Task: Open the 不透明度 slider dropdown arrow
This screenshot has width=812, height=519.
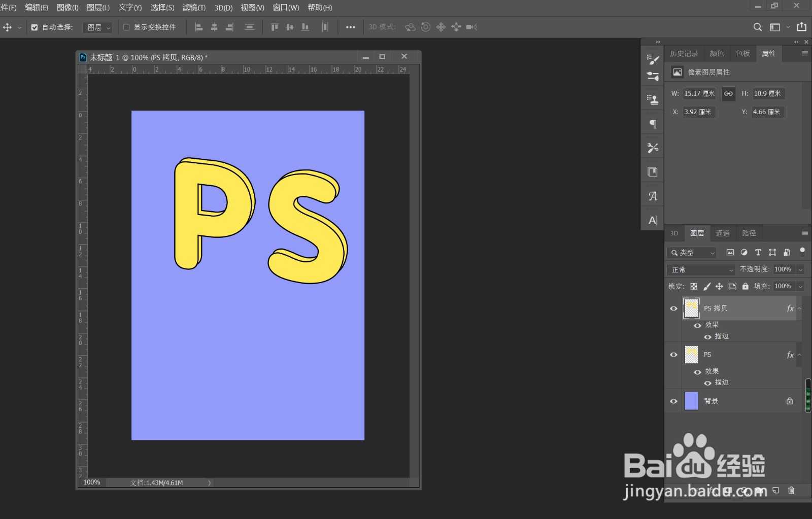Action: pos(800,270)
